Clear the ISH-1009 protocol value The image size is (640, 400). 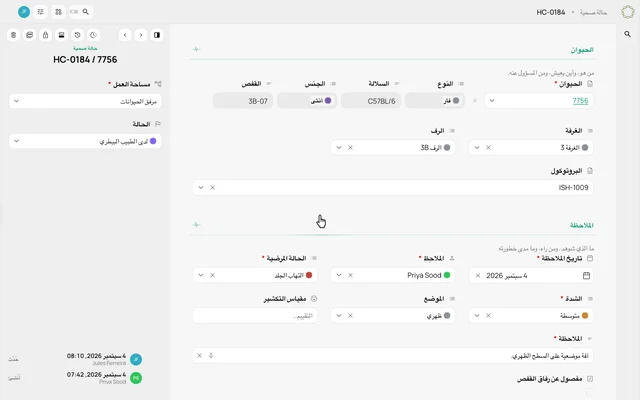212,188
